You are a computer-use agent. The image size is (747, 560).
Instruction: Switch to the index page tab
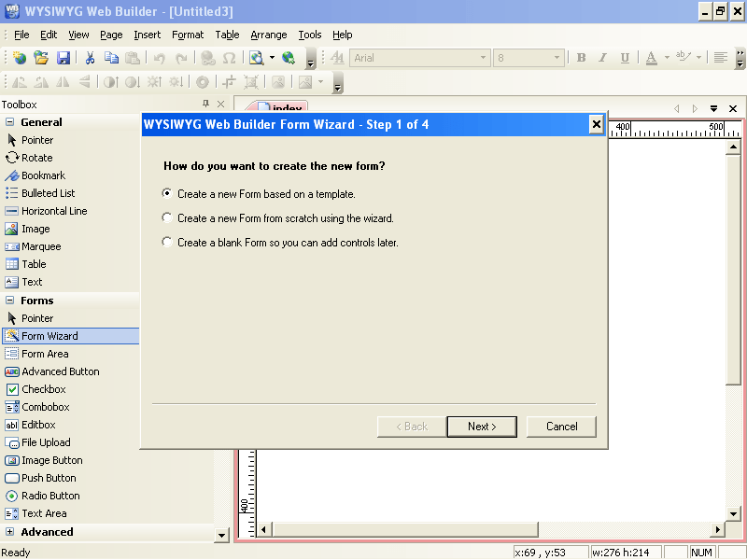click(x=286, y=108)
